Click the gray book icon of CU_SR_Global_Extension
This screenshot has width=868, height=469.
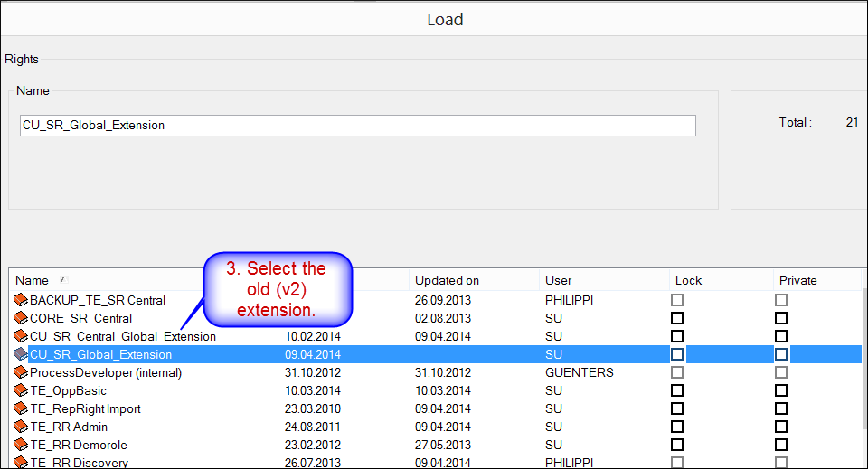tap(20, 354)
